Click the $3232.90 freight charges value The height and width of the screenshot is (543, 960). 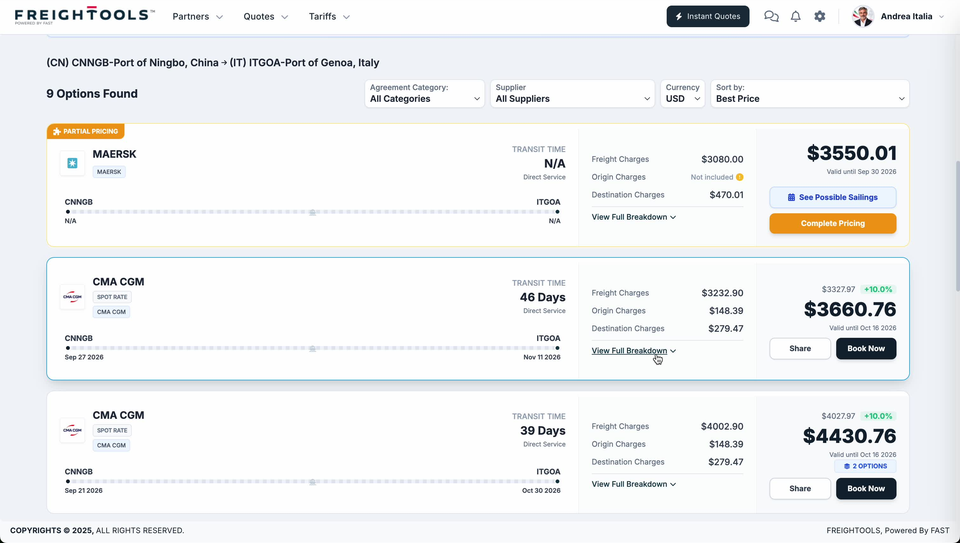coord(722,293)
